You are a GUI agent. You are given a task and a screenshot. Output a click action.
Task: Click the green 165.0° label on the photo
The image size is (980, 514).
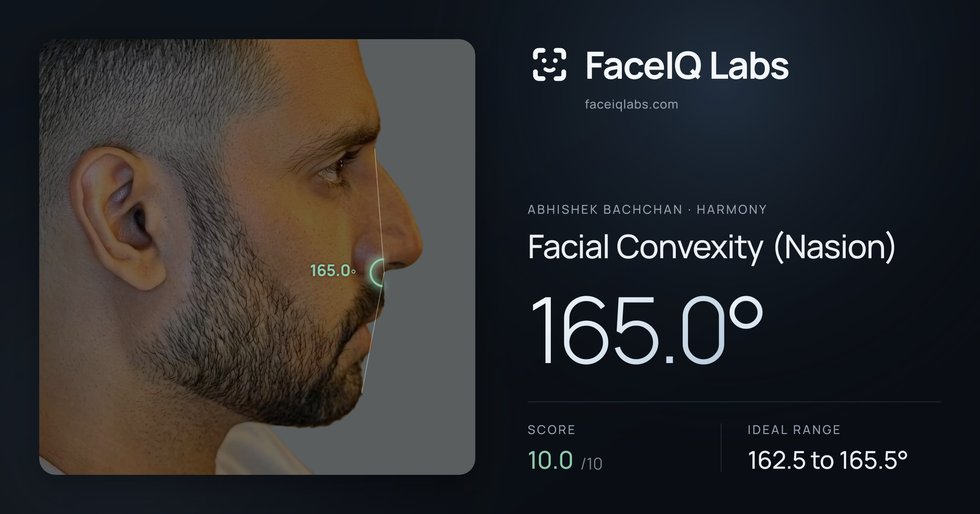(333, 270)
